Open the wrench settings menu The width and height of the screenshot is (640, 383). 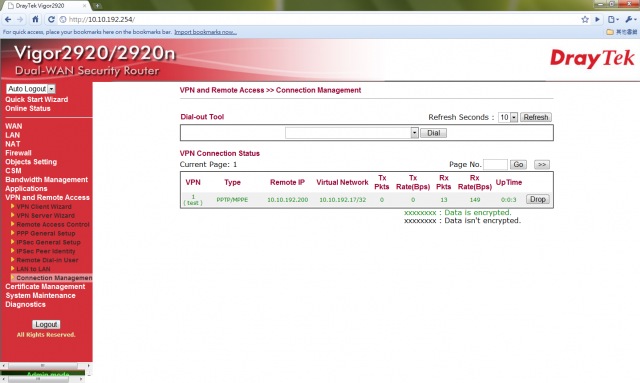coord(631,19)
